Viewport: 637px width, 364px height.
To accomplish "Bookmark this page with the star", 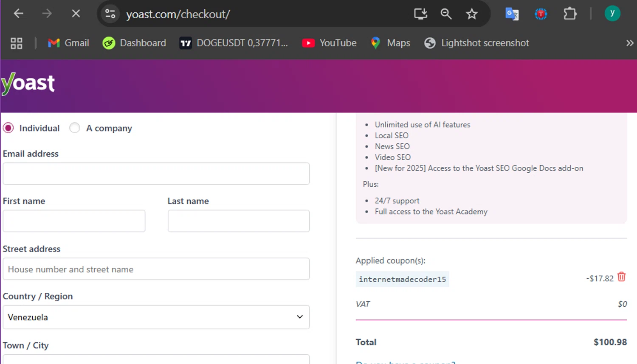I will [472, 14].
